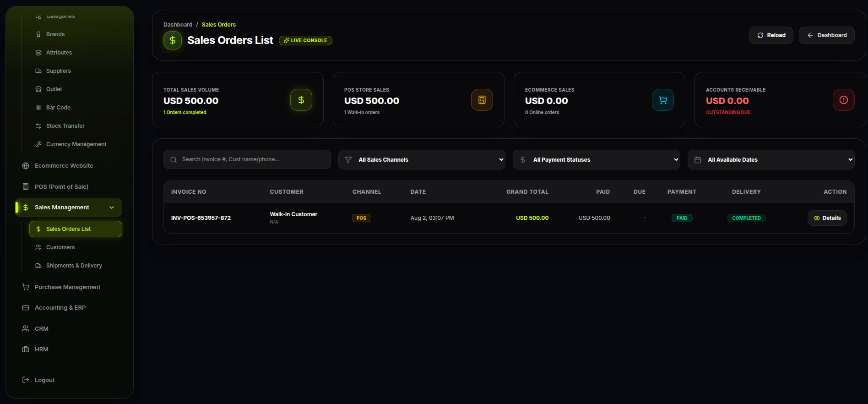Click the GRAND TOTAL column header

click(x=527, y=192)
